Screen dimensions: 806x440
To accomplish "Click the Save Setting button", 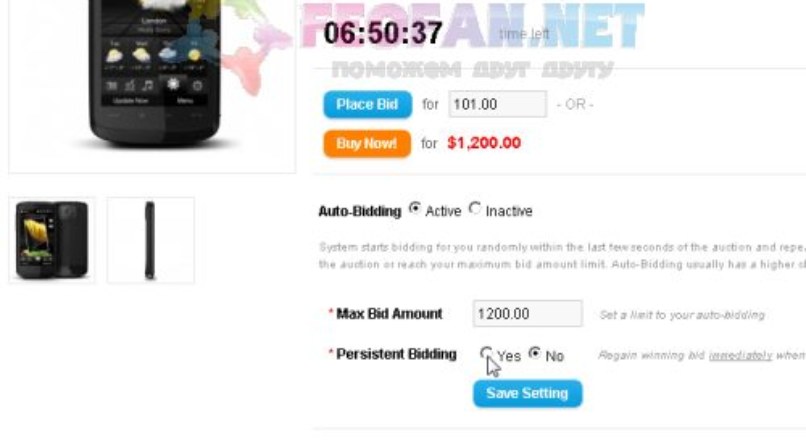I will 527,394.
